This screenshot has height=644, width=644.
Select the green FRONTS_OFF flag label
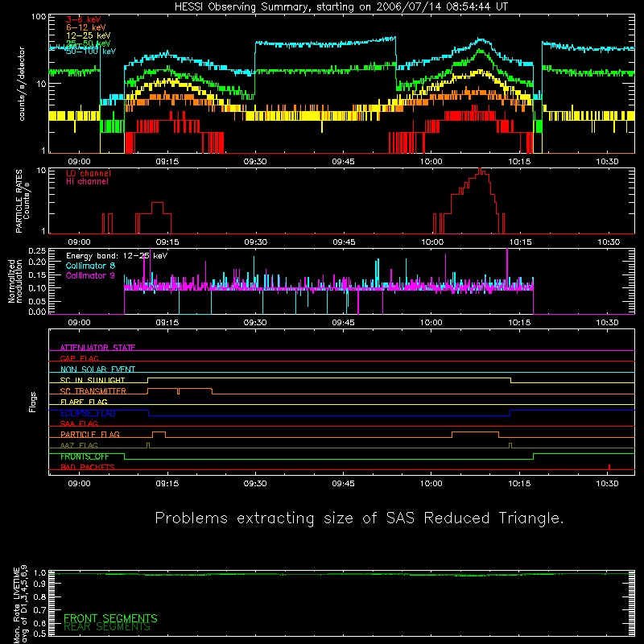[85, 456]
